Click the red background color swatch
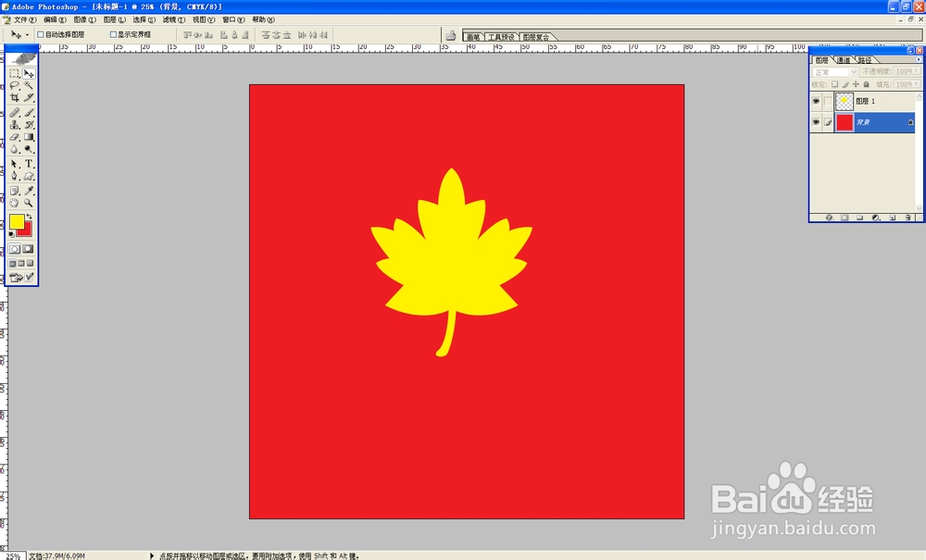The image size is (926, 560). [x=26, y=230]
